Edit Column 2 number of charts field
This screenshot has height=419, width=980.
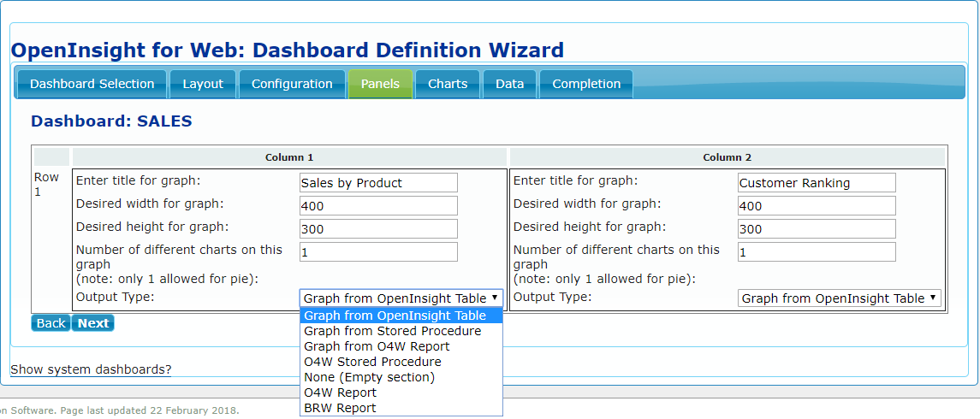(x=817, y=251)
